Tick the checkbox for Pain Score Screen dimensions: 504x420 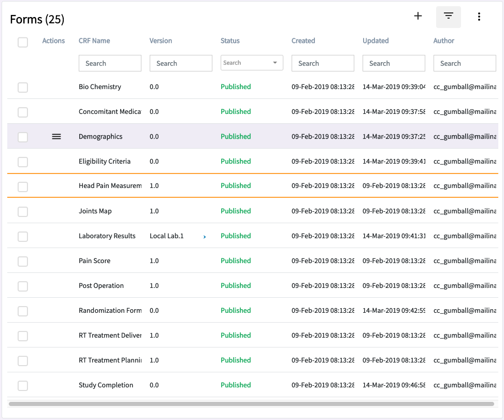tap(23, 261)
